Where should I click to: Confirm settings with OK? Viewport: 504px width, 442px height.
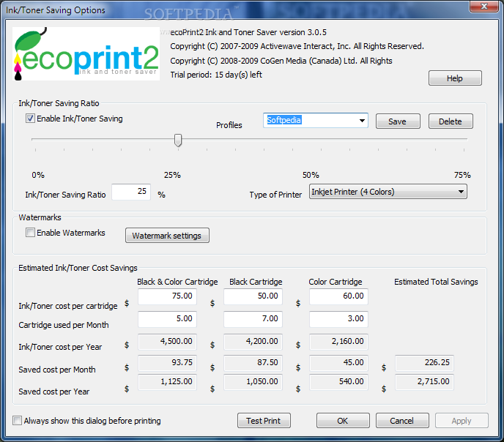pyautogui.click(x=343, y=421)
